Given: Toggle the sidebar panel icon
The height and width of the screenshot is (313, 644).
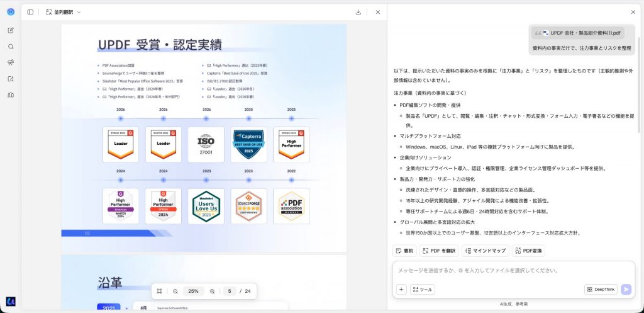Looking at the screenshot, I should (30, 12).
